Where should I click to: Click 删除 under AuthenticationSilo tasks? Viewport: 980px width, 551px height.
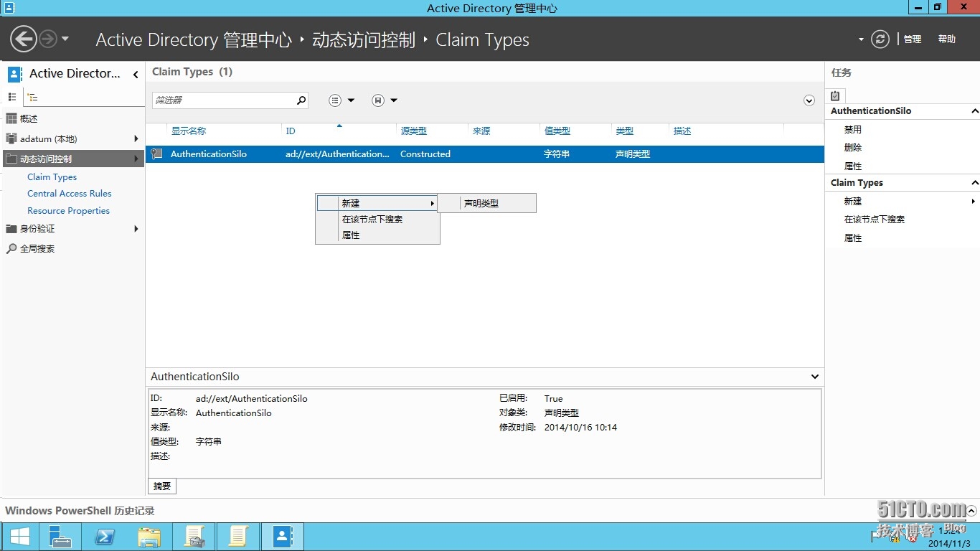click(x=853, y=148)
